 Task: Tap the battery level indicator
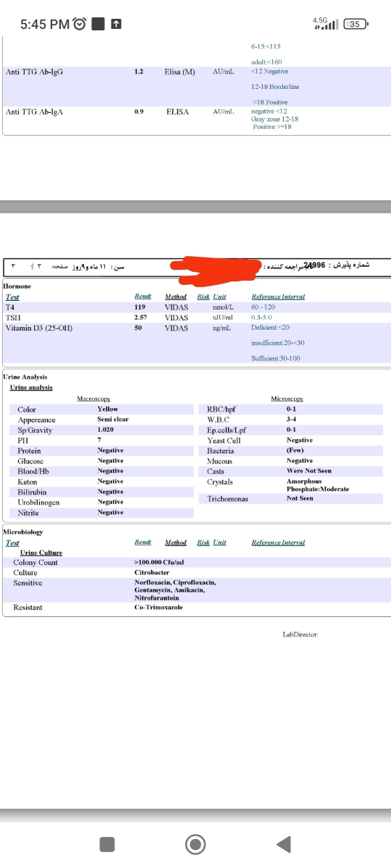click(356, 24)
